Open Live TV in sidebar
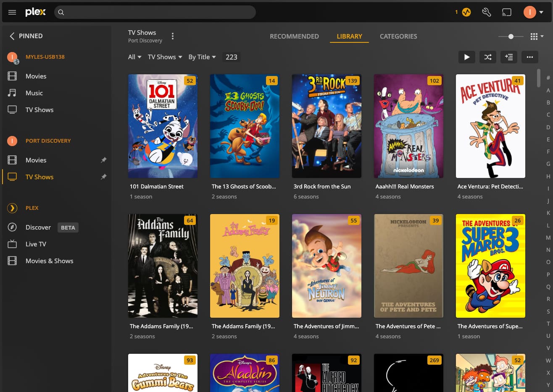Image resolution: width=553 pixels, height=392 pixels. 36,244
